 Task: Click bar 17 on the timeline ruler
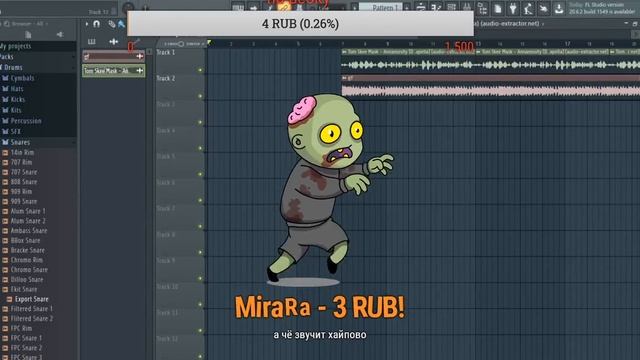(x=567, y=44)
